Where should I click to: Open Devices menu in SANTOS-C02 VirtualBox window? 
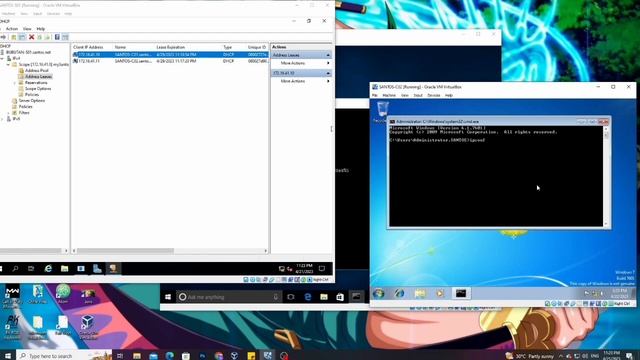[433, 95]
